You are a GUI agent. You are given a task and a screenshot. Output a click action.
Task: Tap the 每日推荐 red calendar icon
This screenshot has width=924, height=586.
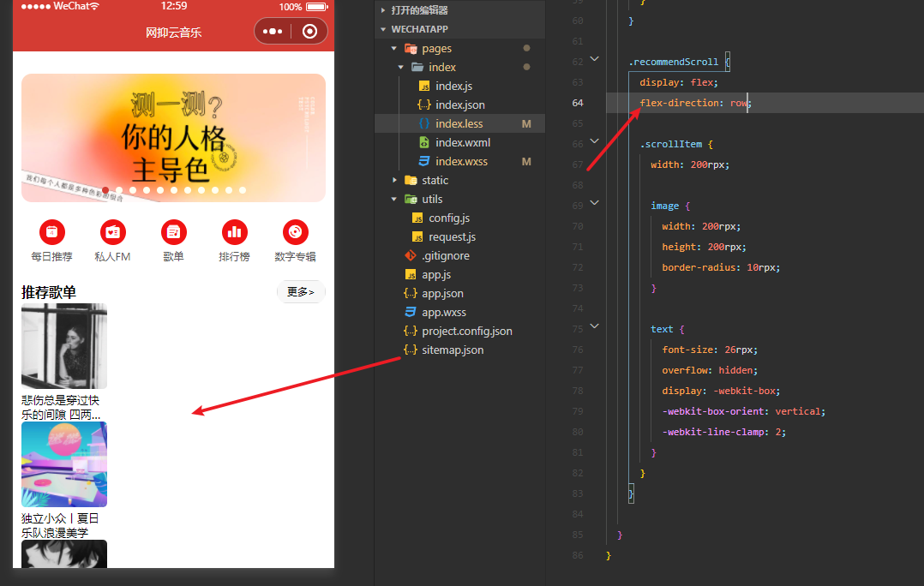pos(51,232)
